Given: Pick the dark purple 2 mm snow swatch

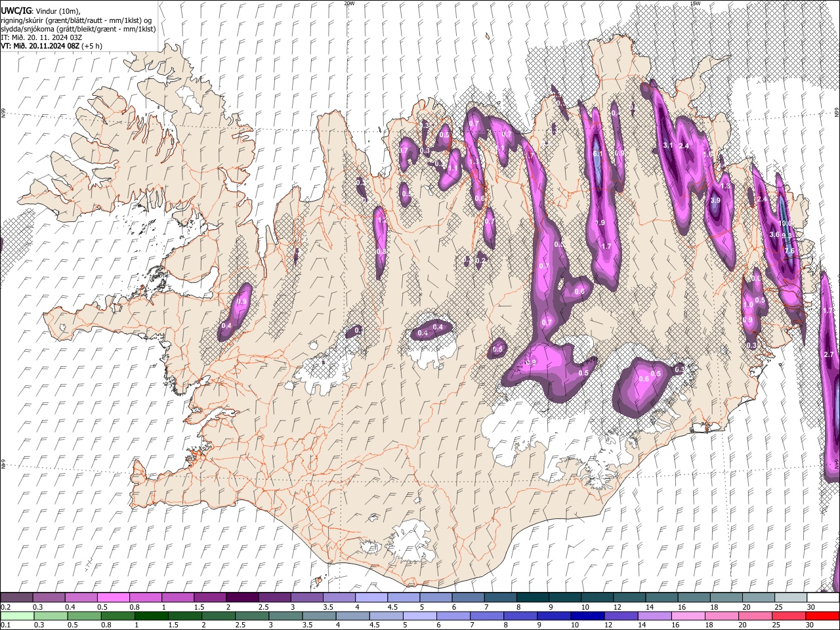Looking at the screenshot, I should pos(242,597).
